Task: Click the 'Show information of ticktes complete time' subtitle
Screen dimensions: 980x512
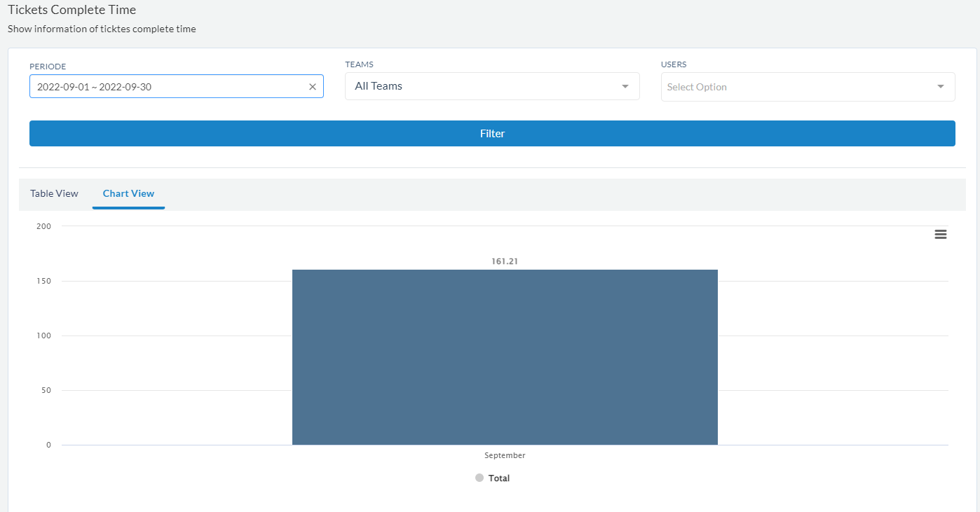Action: 102,29
